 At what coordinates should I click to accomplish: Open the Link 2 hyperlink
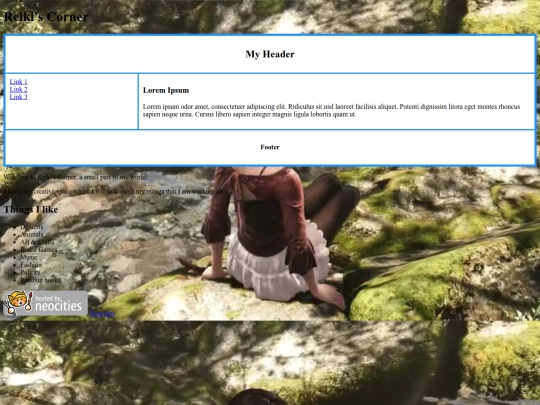18,89
